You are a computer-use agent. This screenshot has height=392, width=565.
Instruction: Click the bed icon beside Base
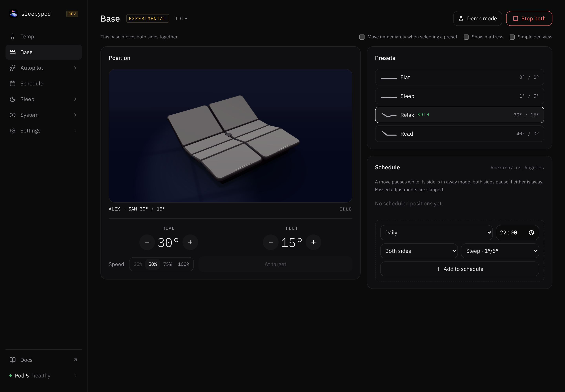[13, 52]
